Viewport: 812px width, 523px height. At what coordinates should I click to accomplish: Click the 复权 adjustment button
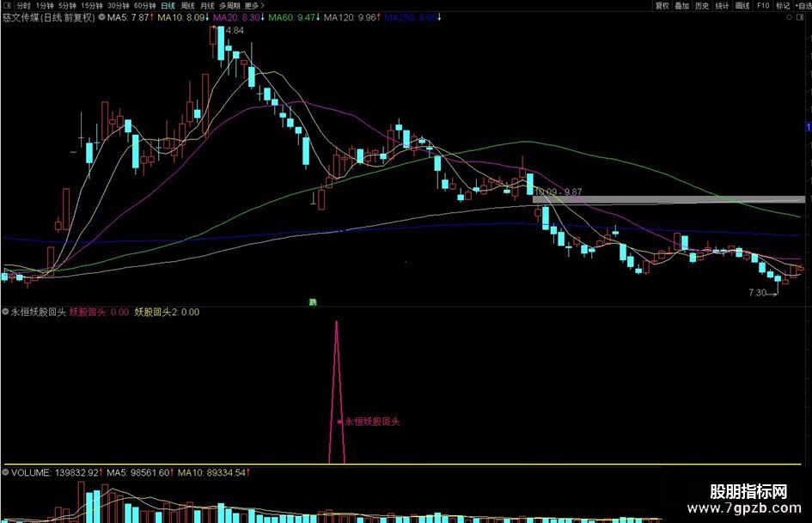pyautogui.click(x=662, y=6)
